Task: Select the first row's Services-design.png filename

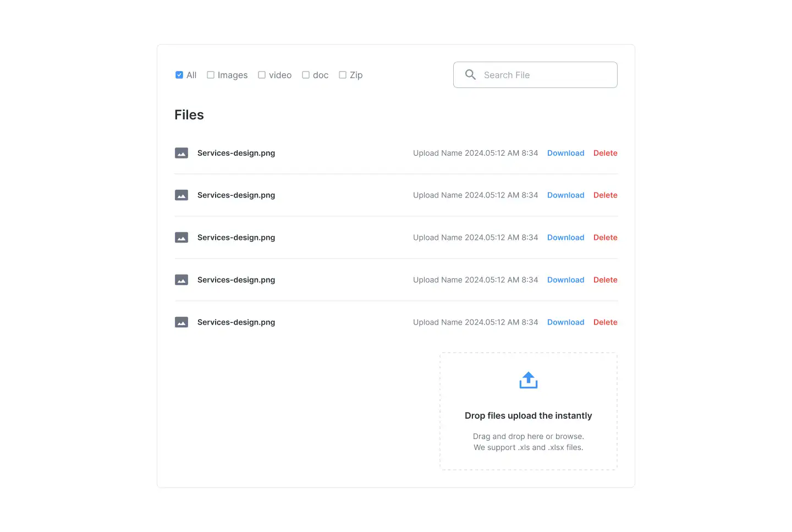Action: (237, 153)
